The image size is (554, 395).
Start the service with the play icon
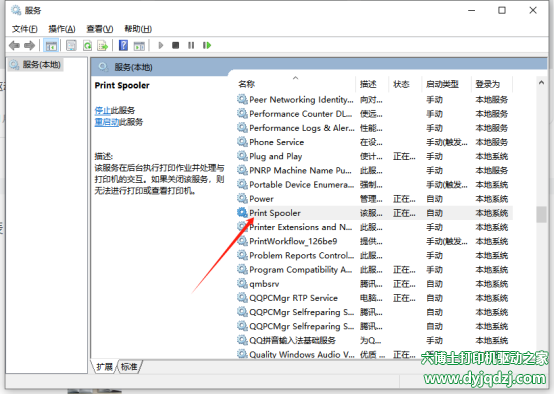click(x=161, y=45)
